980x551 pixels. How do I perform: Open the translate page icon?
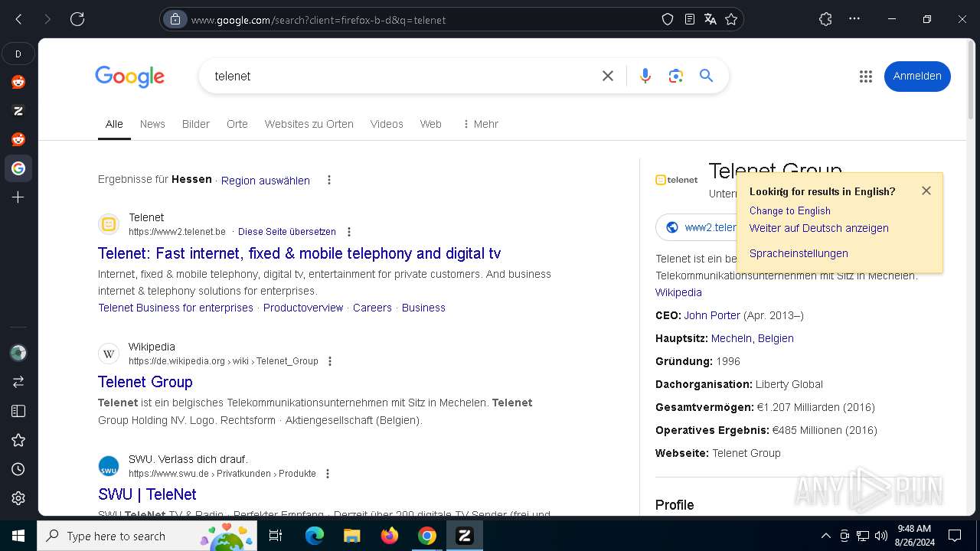tap(710, 19)
